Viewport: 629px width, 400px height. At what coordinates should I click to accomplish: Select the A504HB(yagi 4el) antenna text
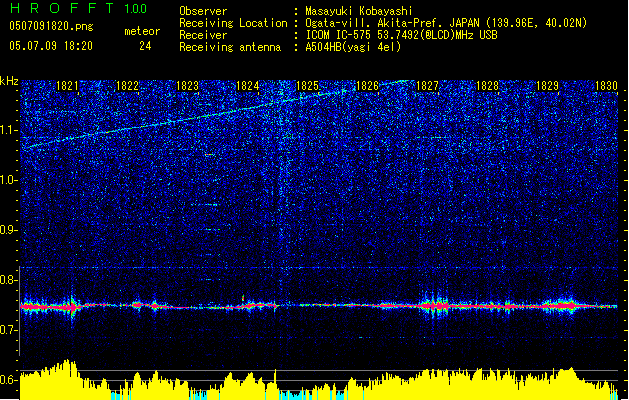tap(353, 47)
